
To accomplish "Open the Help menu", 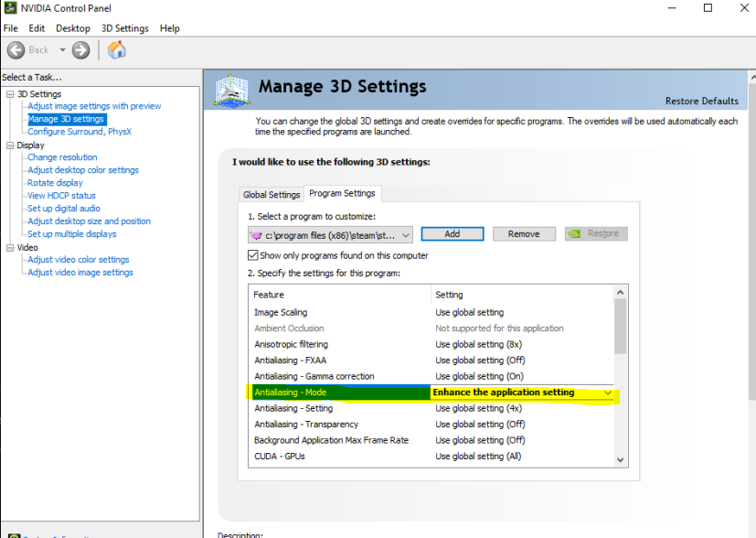I will point(170,28).
